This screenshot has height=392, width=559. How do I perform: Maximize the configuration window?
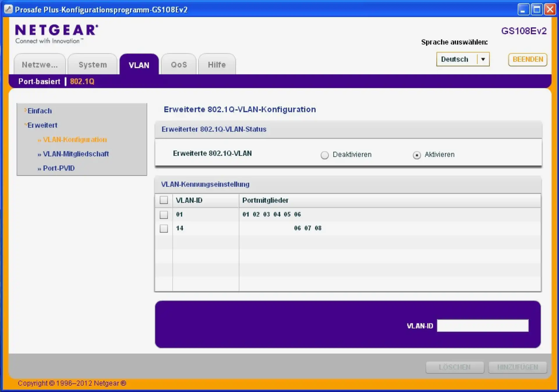(x=537, y=9)
